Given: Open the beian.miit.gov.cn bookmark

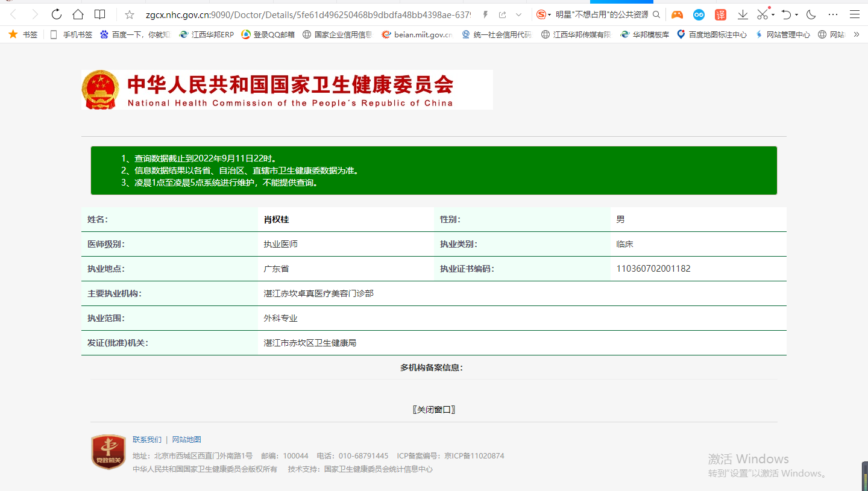Looking at the screenshot, I should pyautogui.click(x=417, y=34).
